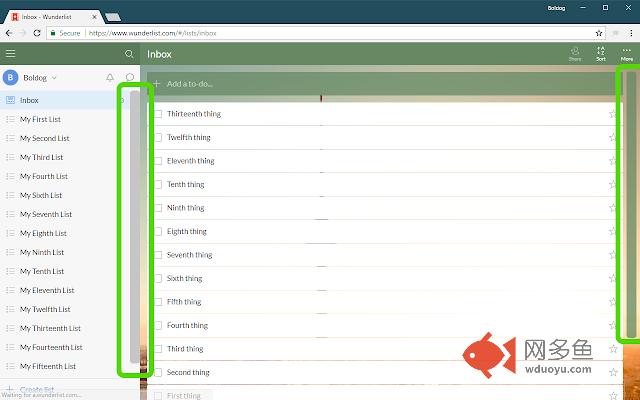640x400 pixels.
Task: Open notifications bell icon
Action: coord(110,78)
